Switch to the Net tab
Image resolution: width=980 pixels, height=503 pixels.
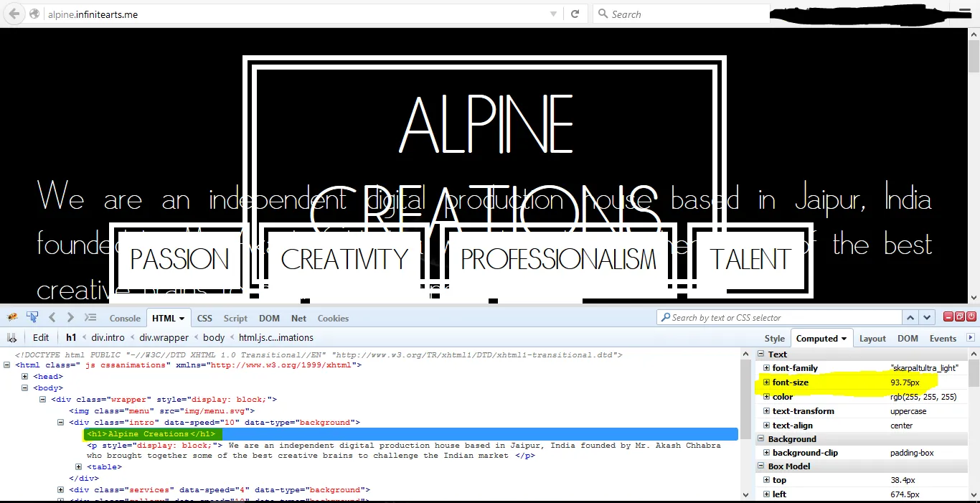tap(298, 318)
